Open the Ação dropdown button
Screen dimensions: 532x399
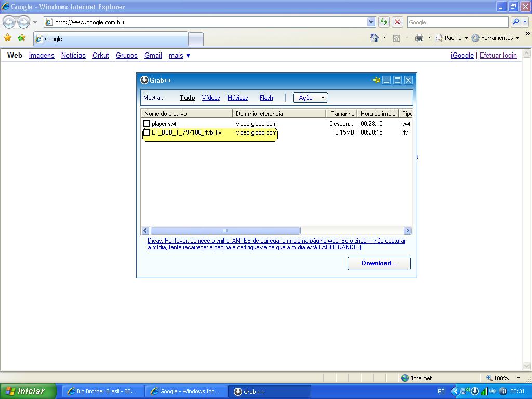click(x=311, y=98)
